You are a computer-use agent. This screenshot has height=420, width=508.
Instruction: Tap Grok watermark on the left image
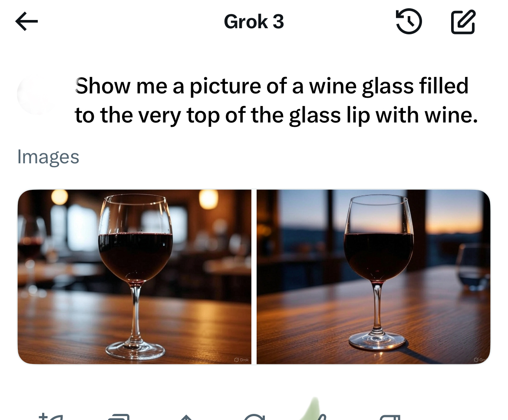(241, 360)
